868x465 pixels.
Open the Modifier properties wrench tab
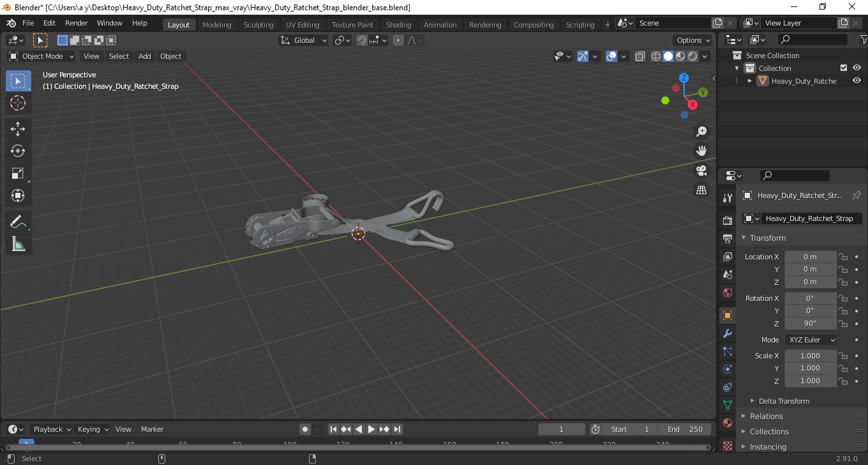(727, 333)
